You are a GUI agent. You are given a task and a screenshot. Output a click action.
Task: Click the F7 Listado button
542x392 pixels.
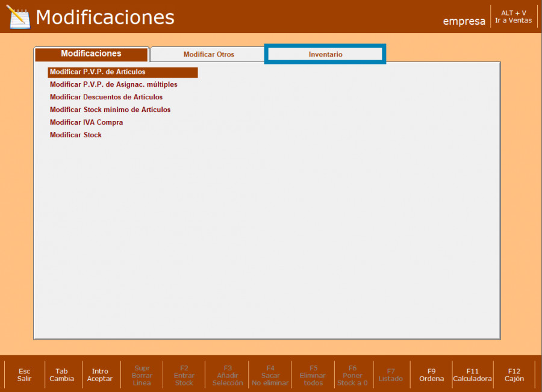click(391, 375)
